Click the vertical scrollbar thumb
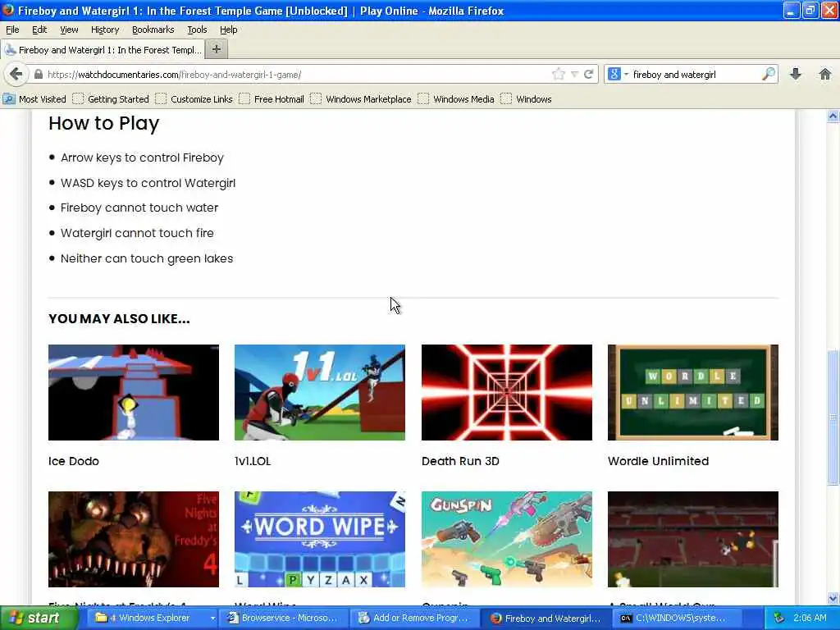The image size is (840, 630). [833, 417]
